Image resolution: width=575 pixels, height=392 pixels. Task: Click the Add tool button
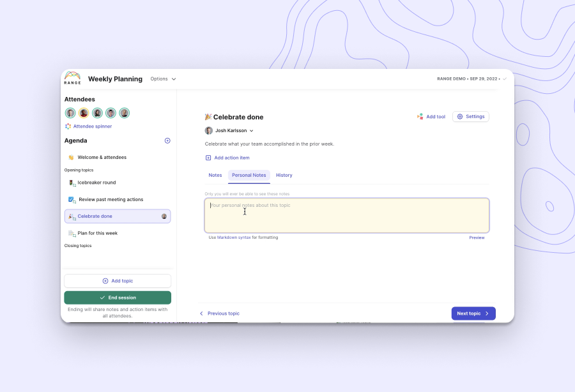coord(431,116)
